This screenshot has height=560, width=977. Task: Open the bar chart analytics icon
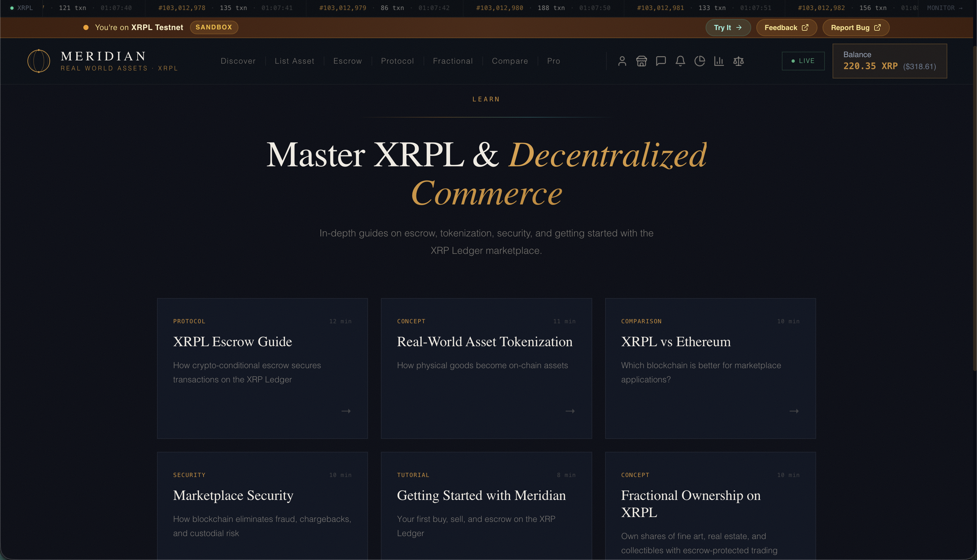(x=719, y=61)
